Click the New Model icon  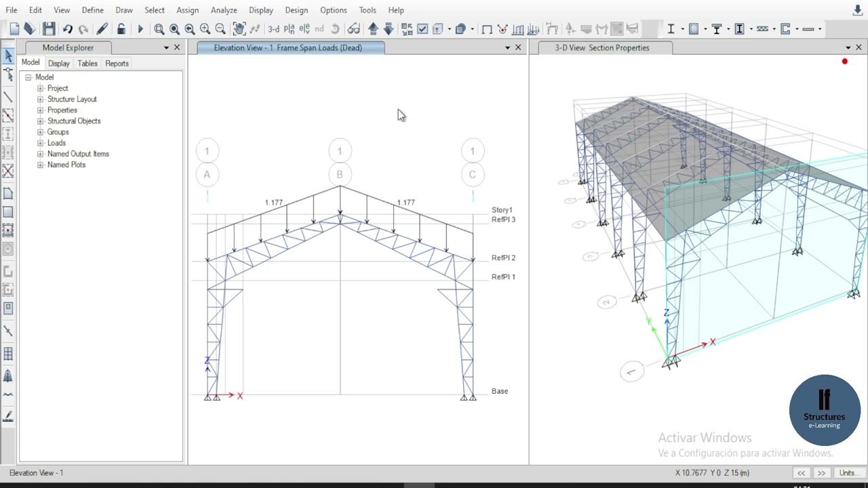14,28
